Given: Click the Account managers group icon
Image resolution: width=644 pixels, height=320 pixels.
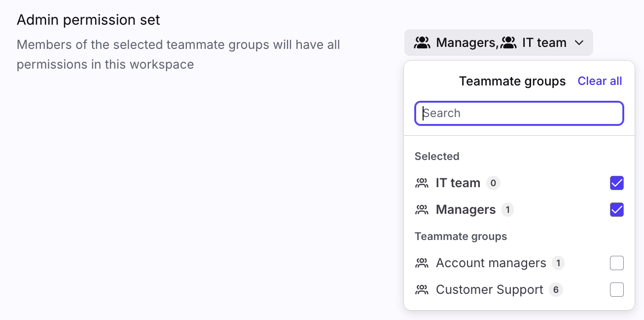Looking at the screenshot, I should [x=422, y=263].
